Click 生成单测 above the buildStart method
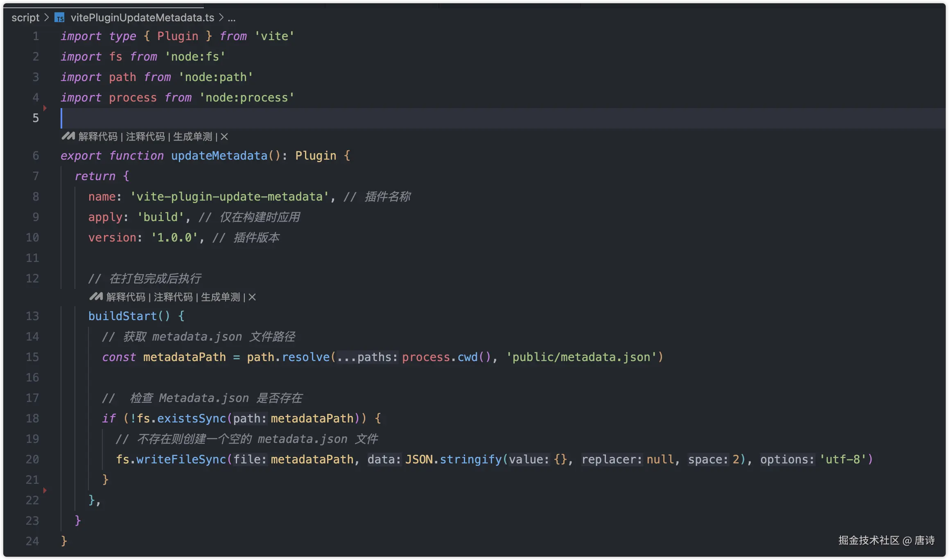The image size is (949, 560). tap(220, 297)
